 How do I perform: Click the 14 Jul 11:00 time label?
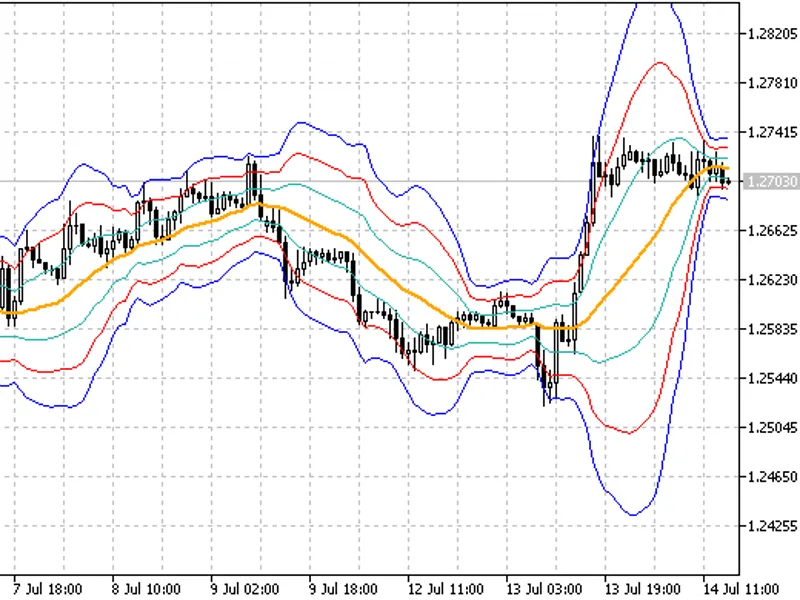tap(741, 589)
